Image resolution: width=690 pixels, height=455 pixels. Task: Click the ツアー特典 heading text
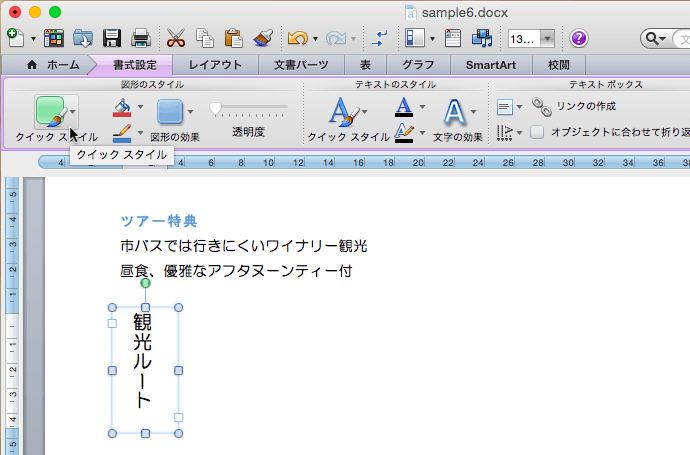pyautogui.click(x=159, y=221)
